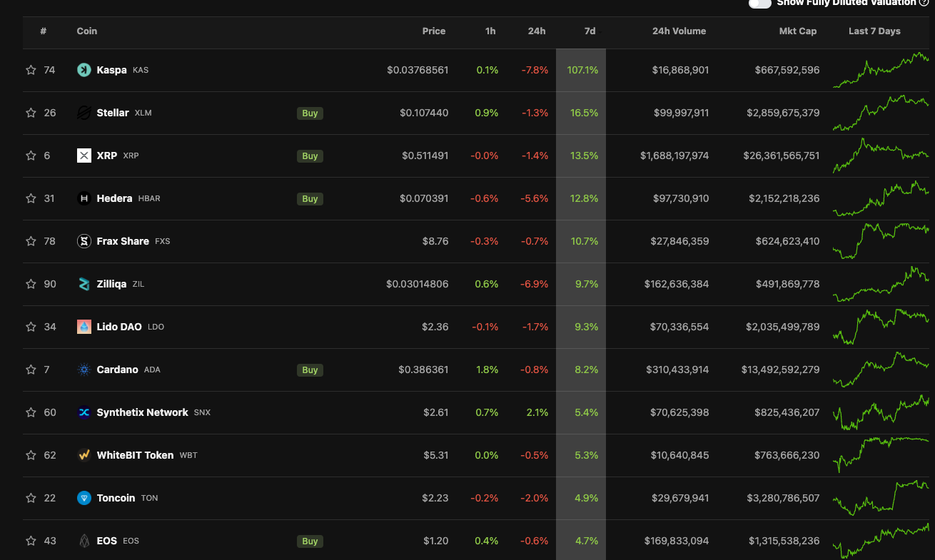
Task: Open the Lido DAO coin link
Action: (x=119, y=327)
